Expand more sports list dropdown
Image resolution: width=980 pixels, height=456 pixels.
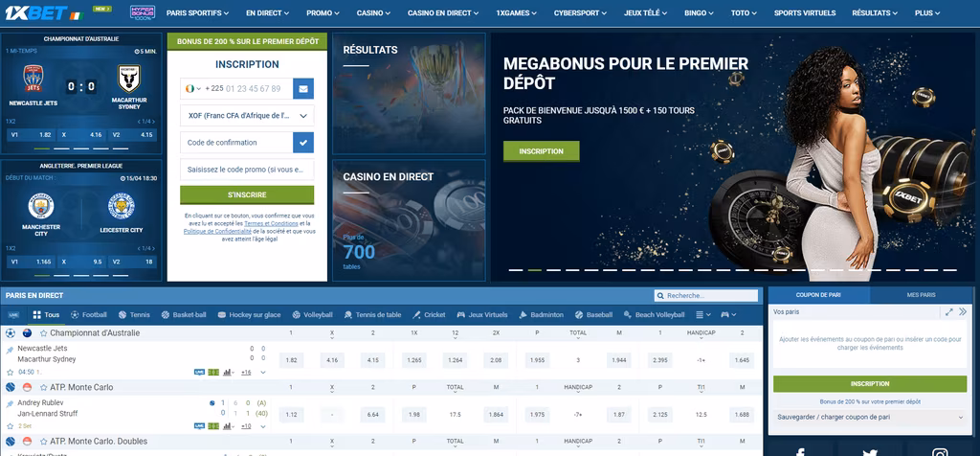tap(703, 314)
